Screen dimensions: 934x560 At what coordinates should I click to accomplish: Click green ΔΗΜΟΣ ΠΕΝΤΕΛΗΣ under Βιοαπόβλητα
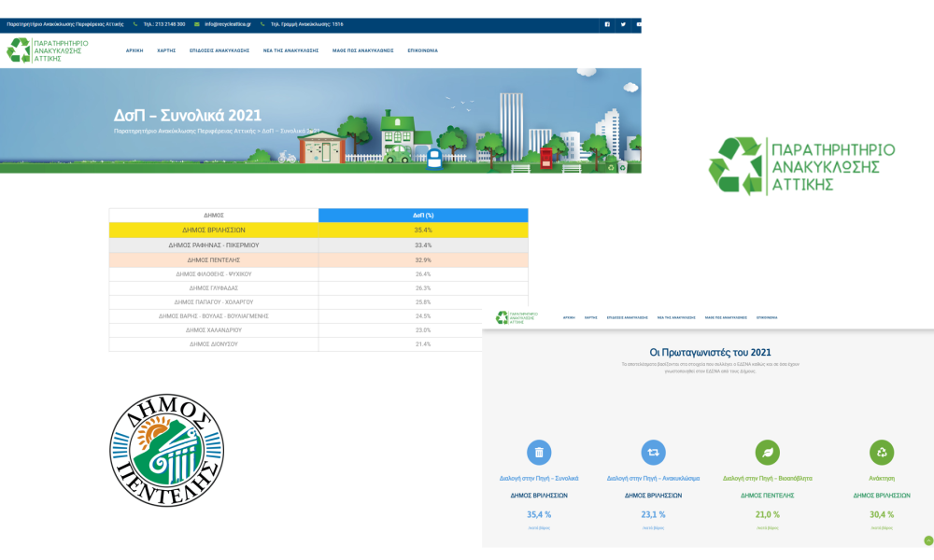(x=767, y=495)
